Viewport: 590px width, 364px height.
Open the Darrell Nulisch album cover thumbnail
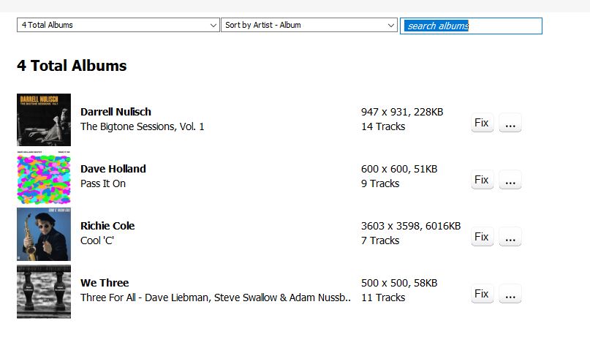pyautogui.click(x=44, y=120)
